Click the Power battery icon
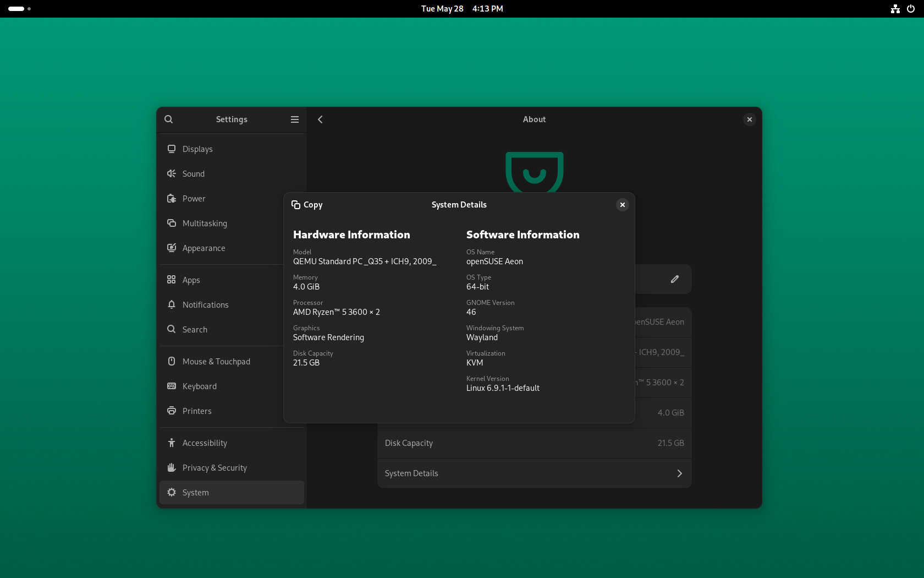Image resolution: width=924 pixels, height=578 pixels. click(x=172, y=199)
